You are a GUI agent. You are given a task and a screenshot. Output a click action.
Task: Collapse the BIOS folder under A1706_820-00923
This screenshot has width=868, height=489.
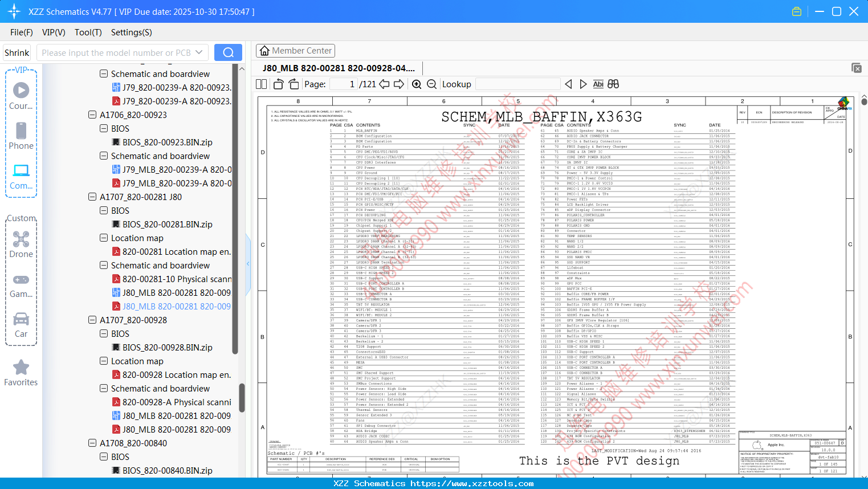[x=104, y=128]
